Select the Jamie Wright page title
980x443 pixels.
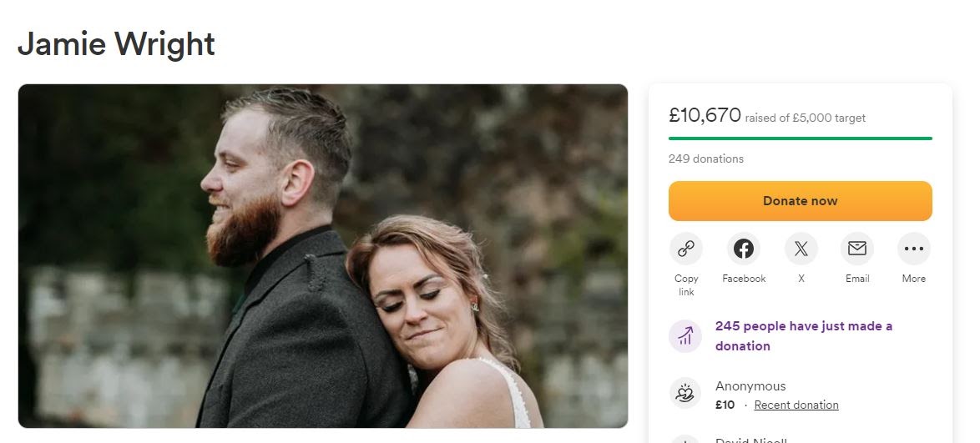pyautogui.click(x=116, y=44)
